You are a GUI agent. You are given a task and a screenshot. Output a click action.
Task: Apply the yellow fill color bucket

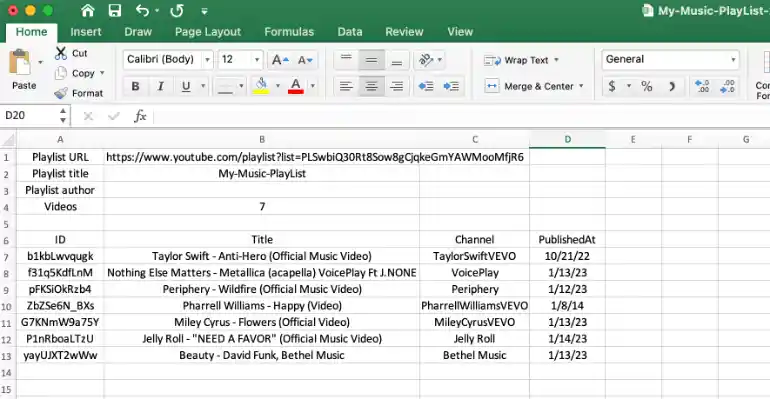coord(261,86)
